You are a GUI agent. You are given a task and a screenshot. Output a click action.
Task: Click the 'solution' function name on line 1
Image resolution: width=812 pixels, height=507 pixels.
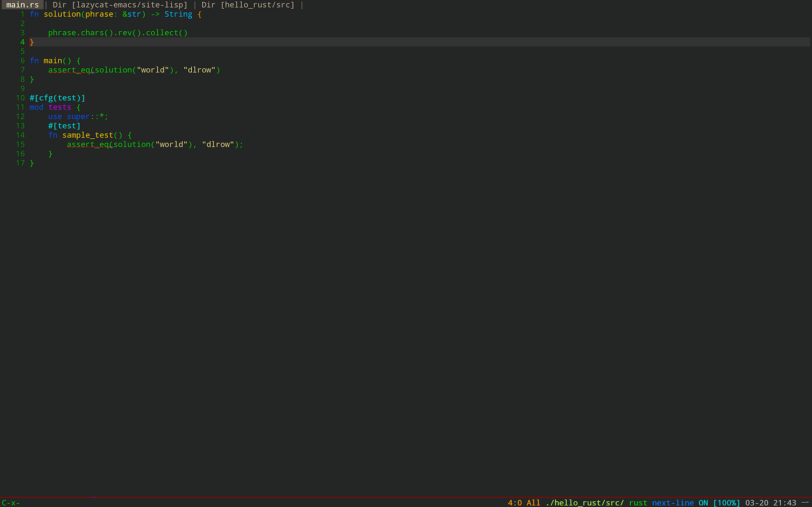(x=62, y=14)
